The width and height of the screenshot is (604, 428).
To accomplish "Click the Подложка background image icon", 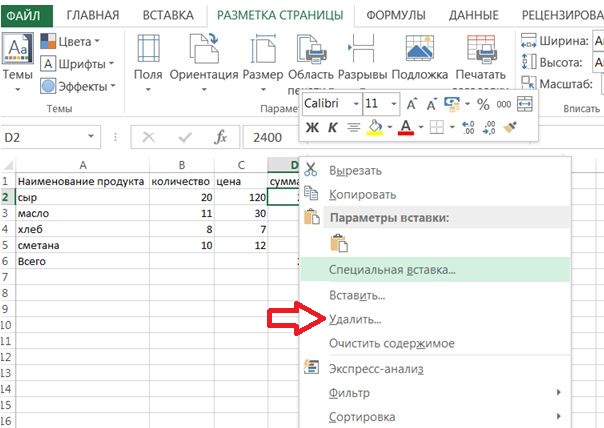I will tap(419, 48).
